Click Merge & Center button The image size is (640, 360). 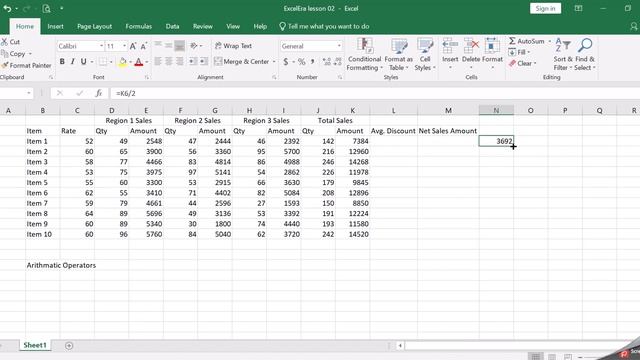pyautogui.click(x=242, y=62)
